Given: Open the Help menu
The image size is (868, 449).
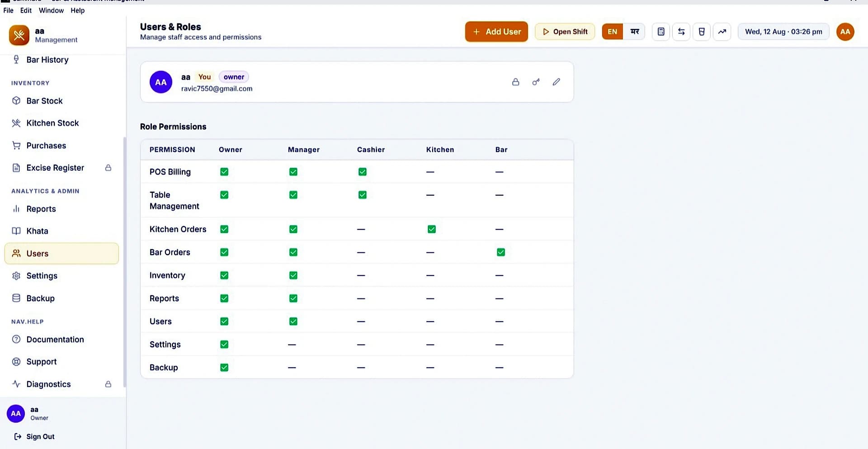Looking at the screenshot, I should click(x=78, y=10).
